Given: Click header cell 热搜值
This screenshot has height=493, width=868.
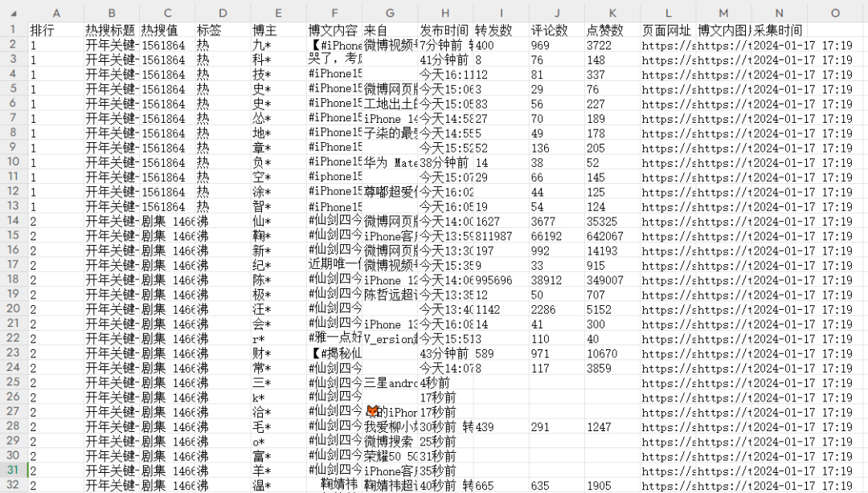Looking at the screenshot, I should tap(167, 30).
